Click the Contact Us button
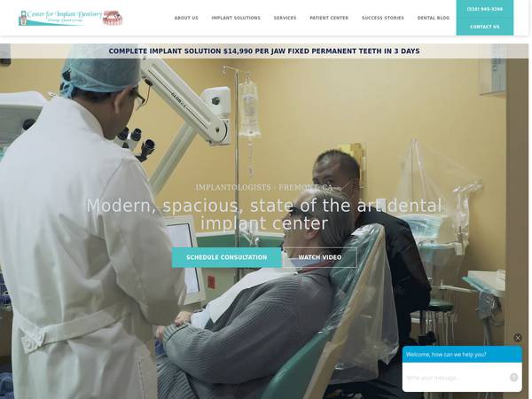The height and width of the screenshot is (399, 532). coord(484,27)
